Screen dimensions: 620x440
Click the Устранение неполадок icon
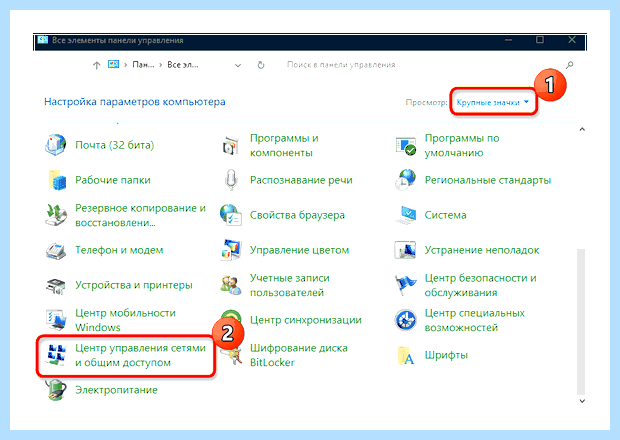(x=405, y=250)
